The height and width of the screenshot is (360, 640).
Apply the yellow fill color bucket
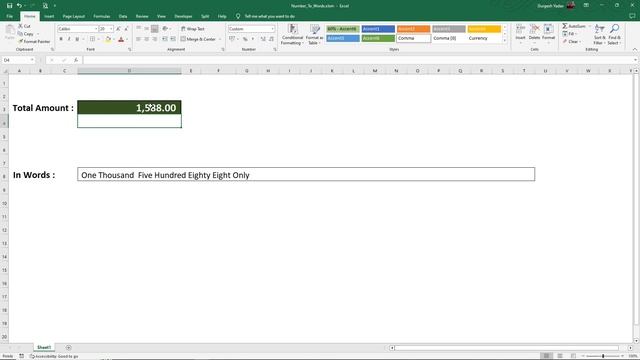coord(108,39)
